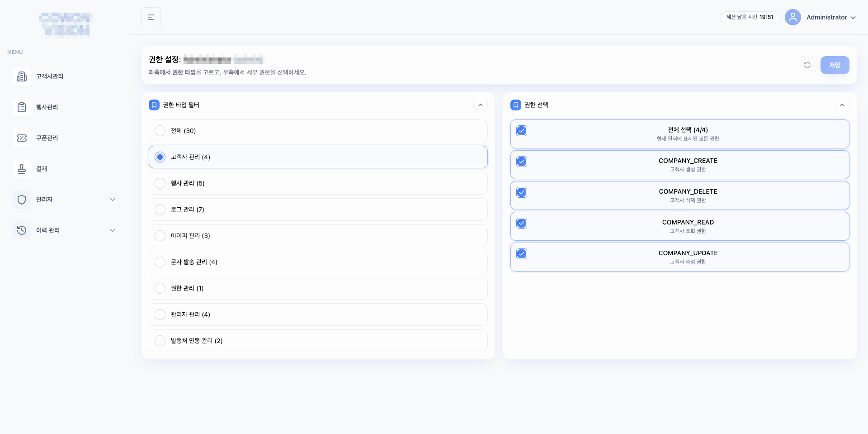The image size is (868, 434).
Task: Open the Administrator account dropdown
Action: coord(831,17)
